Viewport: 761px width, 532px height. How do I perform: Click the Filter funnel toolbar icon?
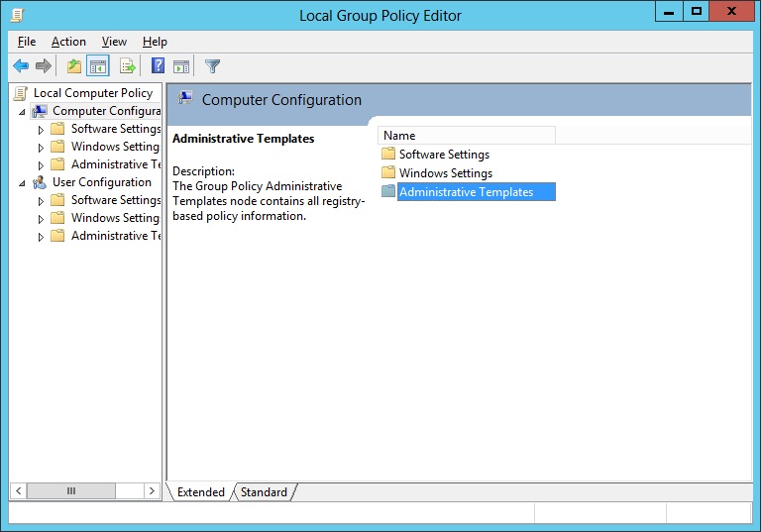[x=212, y=66]
